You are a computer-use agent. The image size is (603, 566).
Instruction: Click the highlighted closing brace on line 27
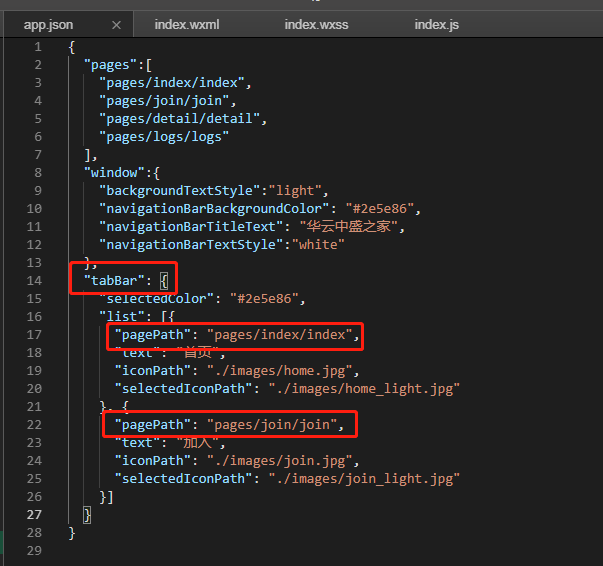pyautogui.click(x=87, y=515)
